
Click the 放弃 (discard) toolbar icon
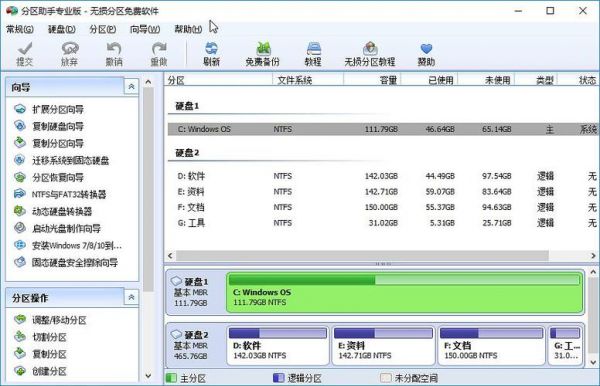70,54
